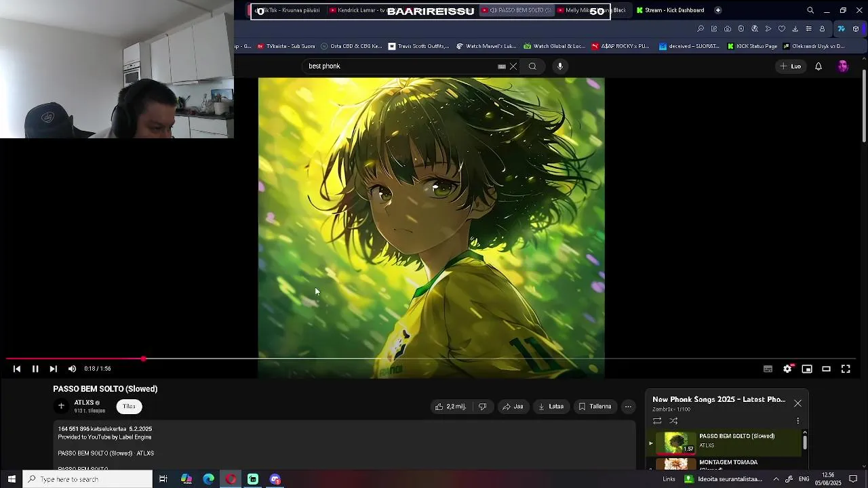Open playlist options three-dot menu

[x=797, y=421]
